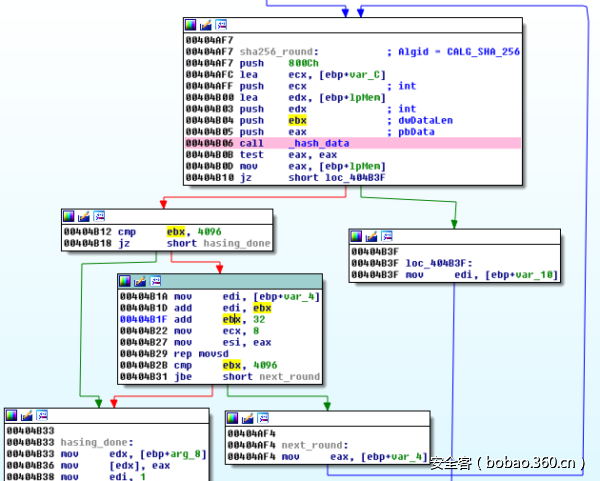Screen dimensions: 600x481
Task: Click the group nodes icon on the sha256_round block
Action: (x=221, y=24)
